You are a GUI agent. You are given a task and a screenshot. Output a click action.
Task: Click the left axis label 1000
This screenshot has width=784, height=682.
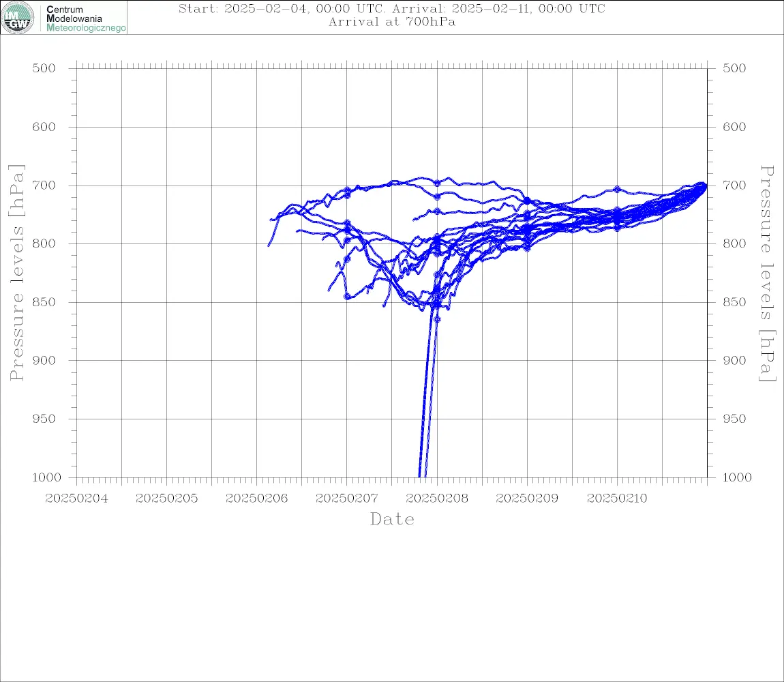tap(47, 477)
